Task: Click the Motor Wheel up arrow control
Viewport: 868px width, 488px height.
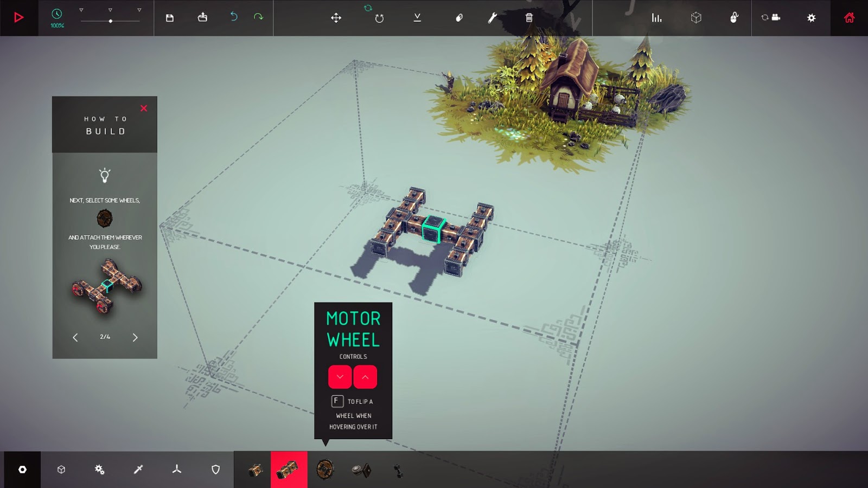Action: coord(365,377)
